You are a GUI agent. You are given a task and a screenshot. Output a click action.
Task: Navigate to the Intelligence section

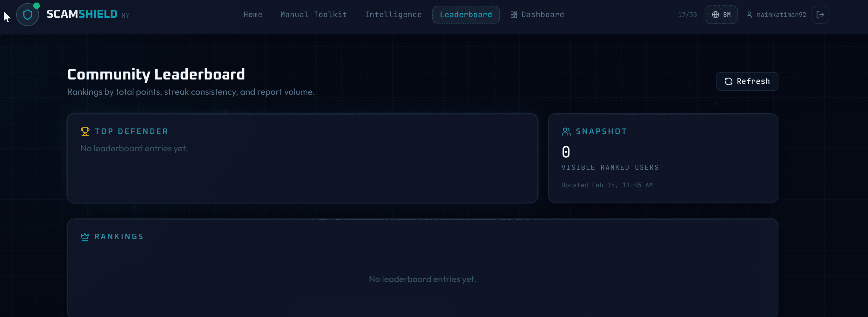(393, 15)
